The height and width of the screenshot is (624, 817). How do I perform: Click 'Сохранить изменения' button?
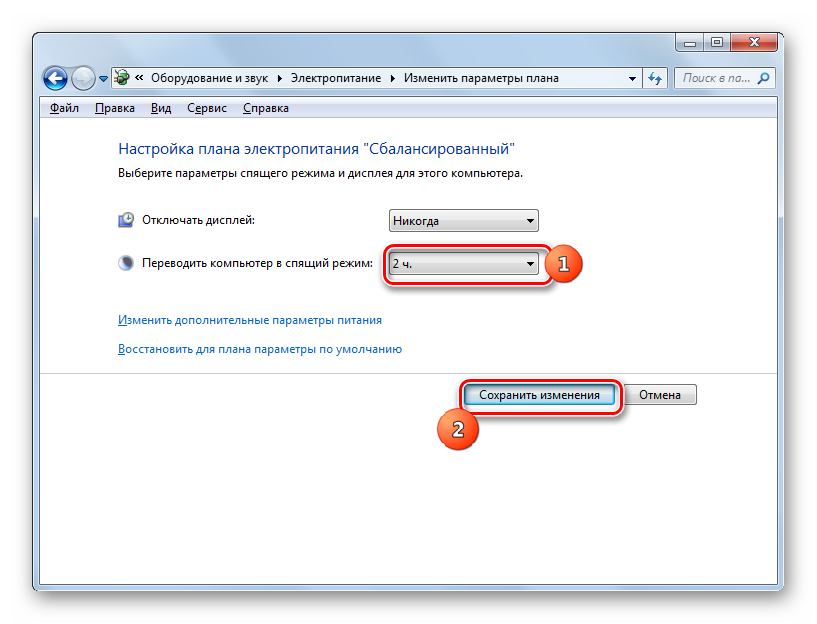tap(539, 395)
